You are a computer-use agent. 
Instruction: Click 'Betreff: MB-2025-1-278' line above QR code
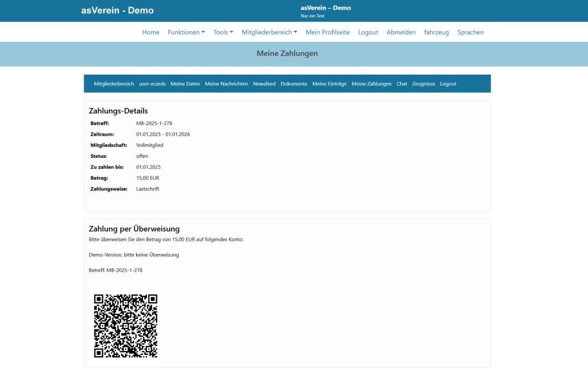point(115,270)
